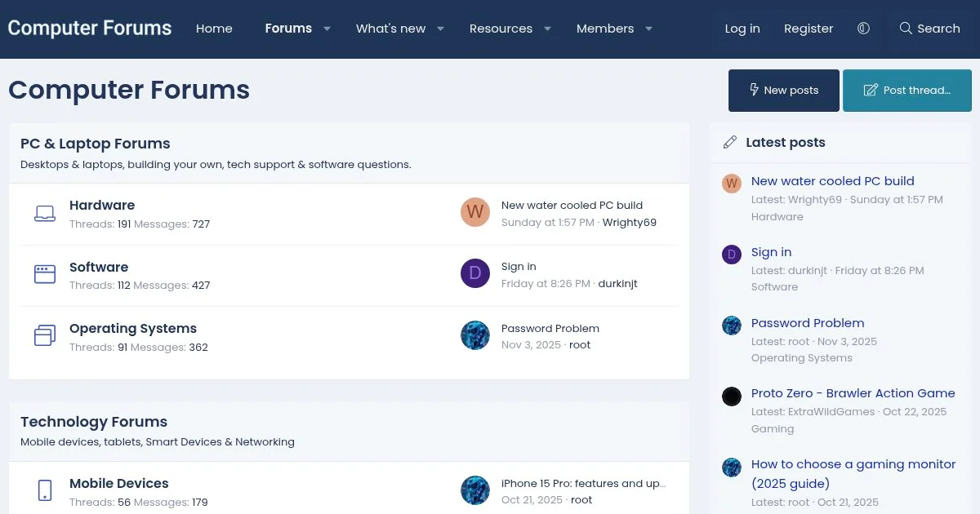Click the Search button in header
The width and height of the screenshot is (980, 514).
pyautogui.click(x=929, y=29)
